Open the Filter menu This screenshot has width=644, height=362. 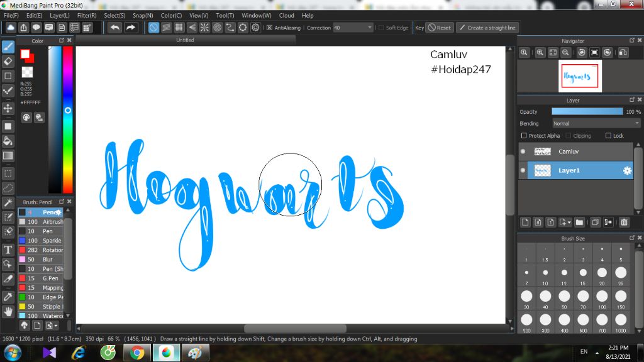click(87, 15)
